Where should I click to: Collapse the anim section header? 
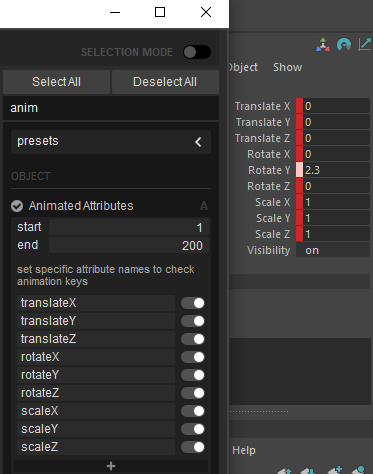[111, 108]
